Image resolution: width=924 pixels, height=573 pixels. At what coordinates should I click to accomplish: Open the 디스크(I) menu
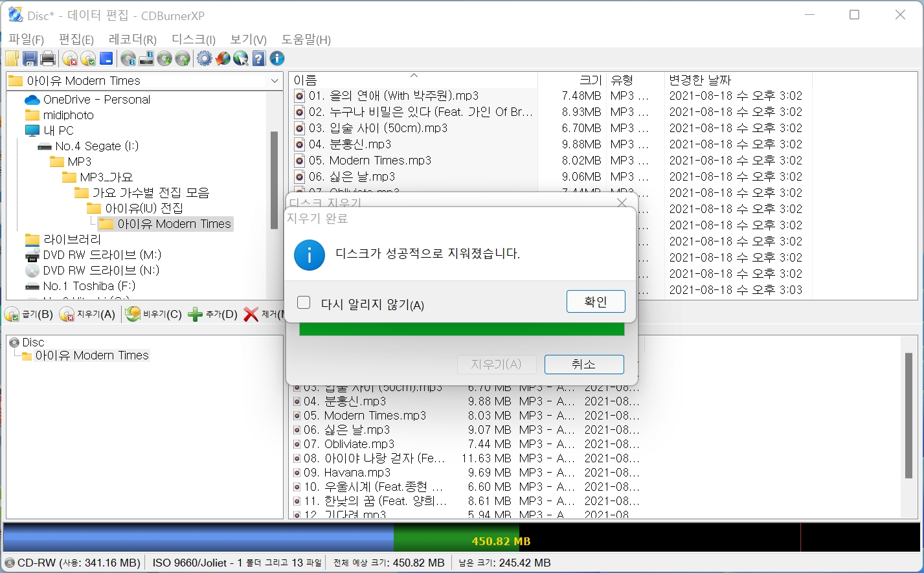click(194, 39)
